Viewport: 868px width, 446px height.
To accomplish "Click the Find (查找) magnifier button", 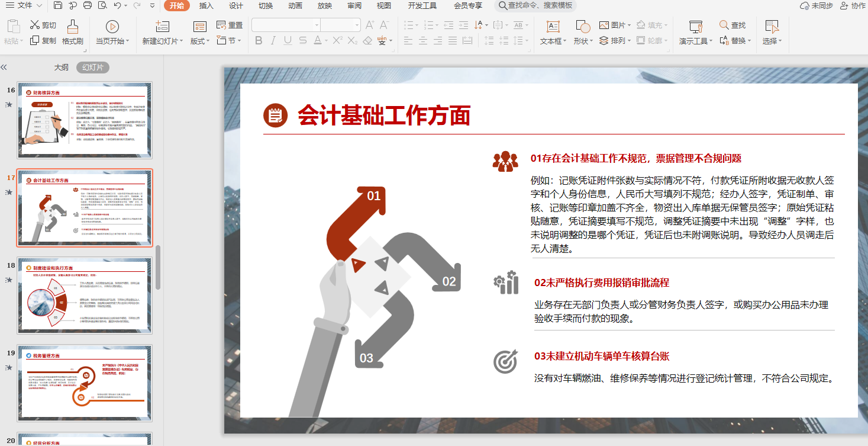I will 733,25.
